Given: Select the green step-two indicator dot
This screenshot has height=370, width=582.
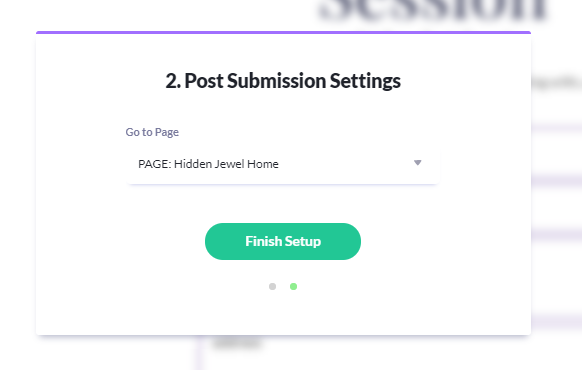Looking at the screenshot, I should [293, 286].
